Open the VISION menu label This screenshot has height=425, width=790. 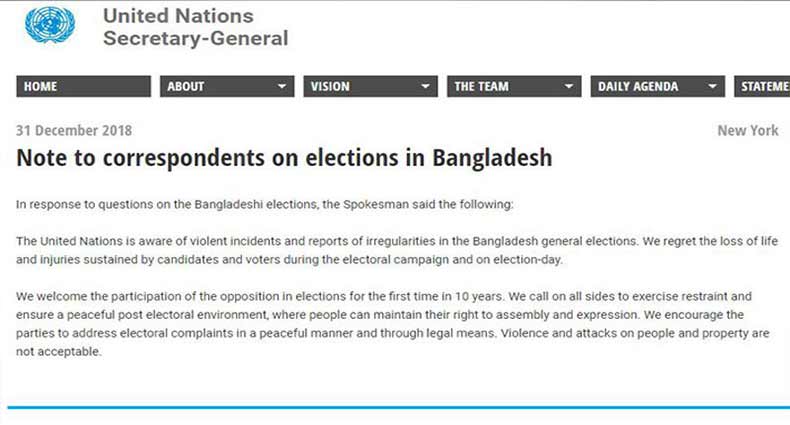tap(330, 87)
